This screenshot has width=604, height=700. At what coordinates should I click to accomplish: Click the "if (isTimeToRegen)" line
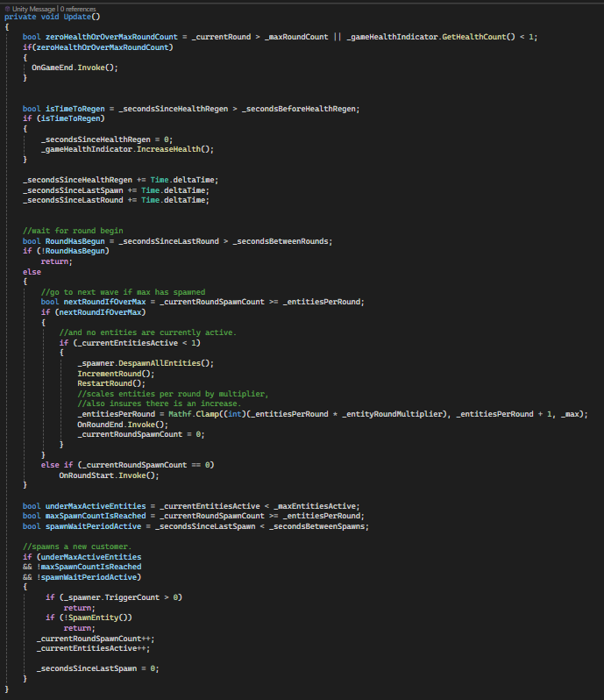[x=64, y=118]
